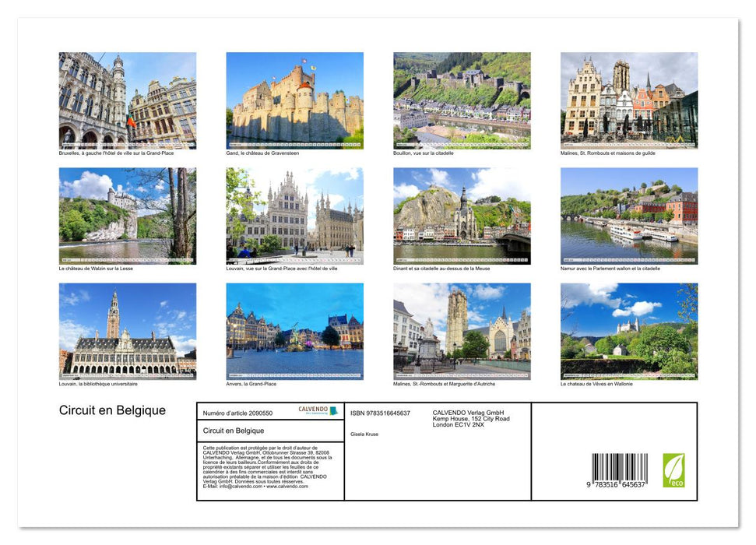Viewport: 756px width, 545px height.
Task: Click the Louvain bibliothèque universitaire photo
Action: [x=126, y=332]
